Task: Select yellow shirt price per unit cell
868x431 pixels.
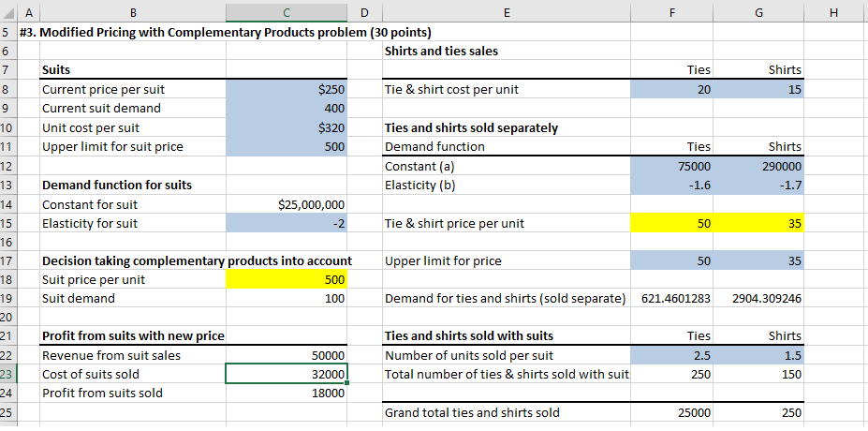Action: pos(758,224)
